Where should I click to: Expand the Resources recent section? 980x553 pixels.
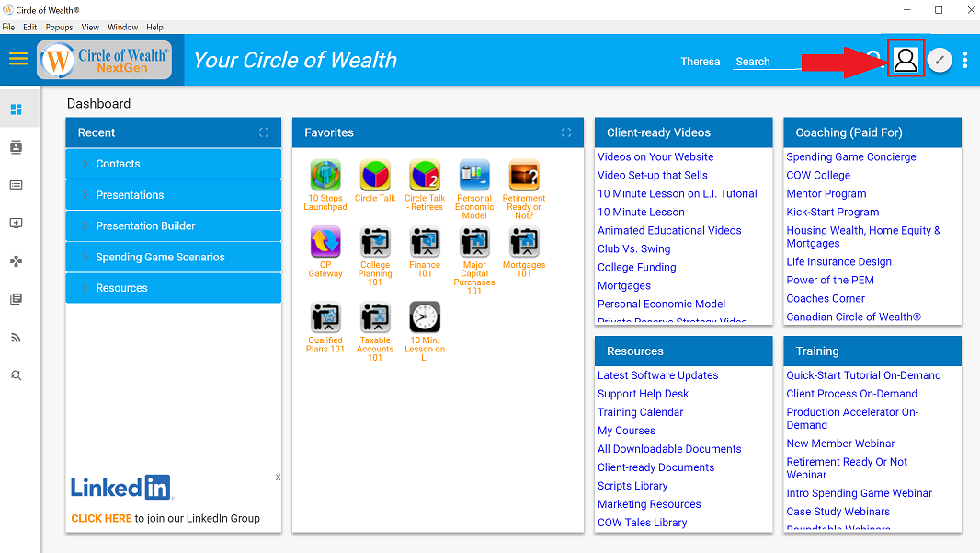pyautogui.click(x=173, y=288)
